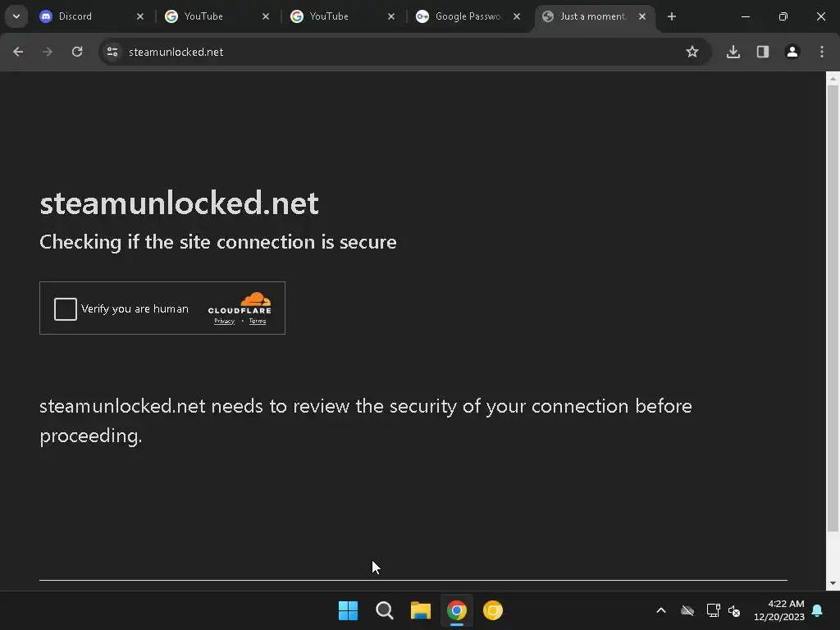Screen dimensions: 840x630
Task: Go back to previous page
Action: 18,52
